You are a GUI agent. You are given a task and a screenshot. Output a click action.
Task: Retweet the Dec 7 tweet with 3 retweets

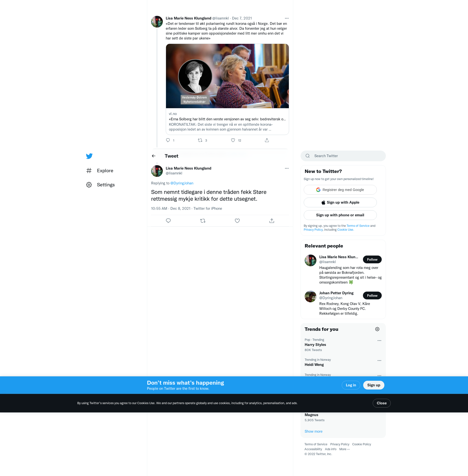[x=200, y=140]
